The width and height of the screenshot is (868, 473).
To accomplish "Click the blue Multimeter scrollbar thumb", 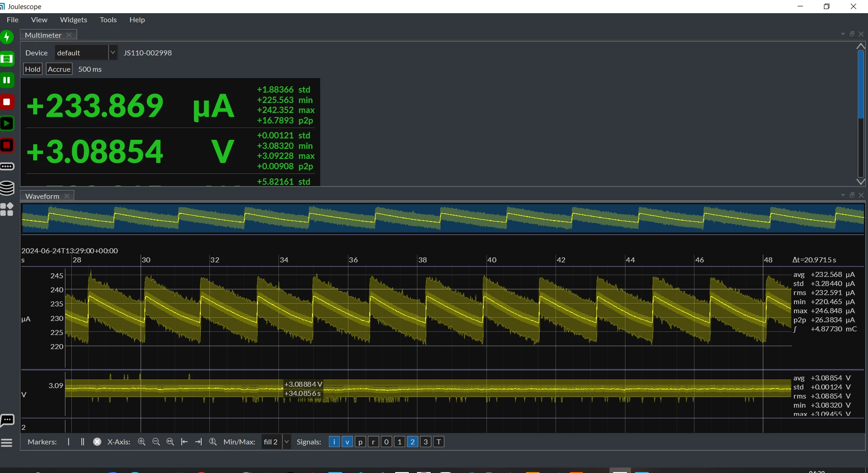I will tap(861, 84).
